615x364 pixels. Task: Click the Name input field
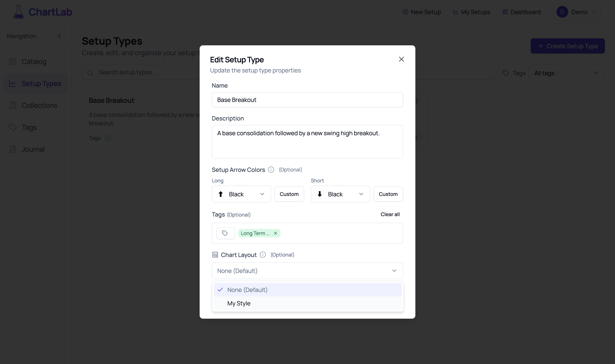click(307, 100)
